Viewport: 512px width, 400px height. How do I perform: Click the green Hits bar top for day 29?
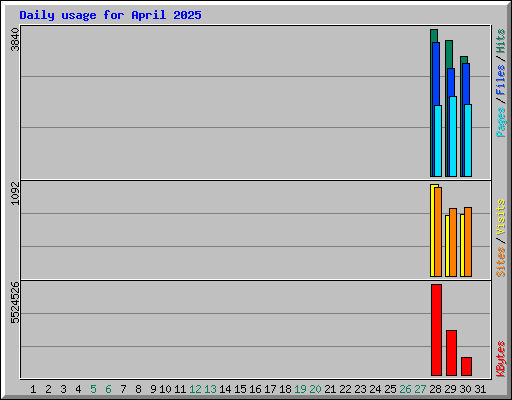point(449,53)
